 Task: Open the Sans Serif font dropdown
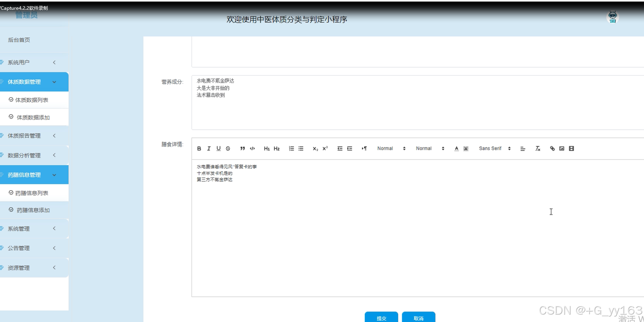(x=495, y=148)
